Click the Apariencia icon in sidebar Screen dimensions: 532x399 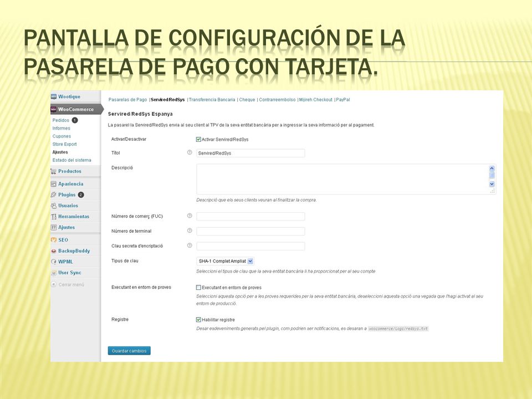tap(54, 184)
